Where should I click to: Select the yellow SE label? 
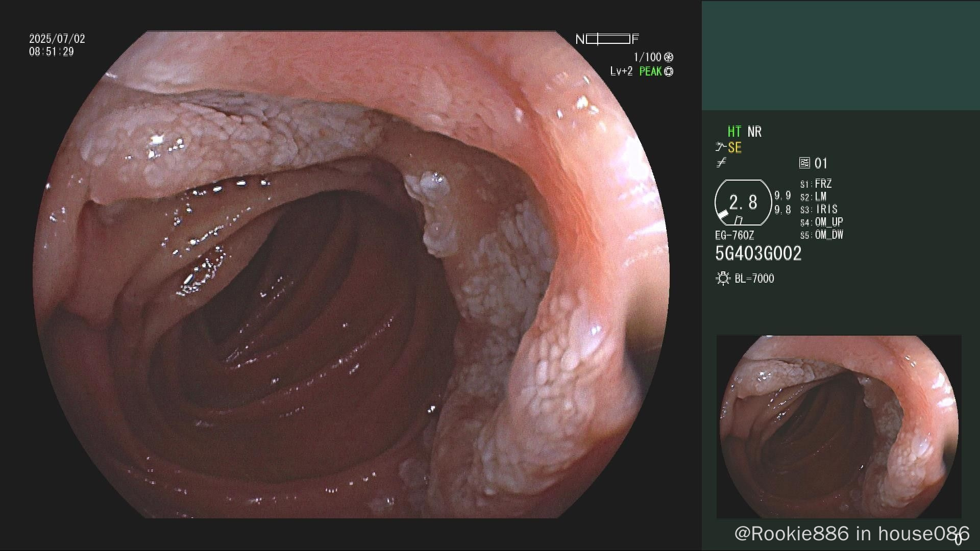click(734, 147)
